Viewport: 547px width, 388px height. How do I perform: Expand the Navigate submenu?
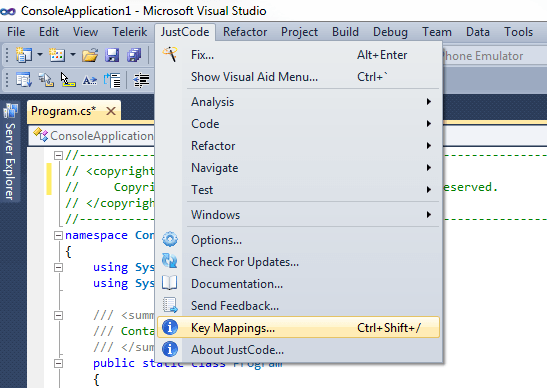pos(298,168)
